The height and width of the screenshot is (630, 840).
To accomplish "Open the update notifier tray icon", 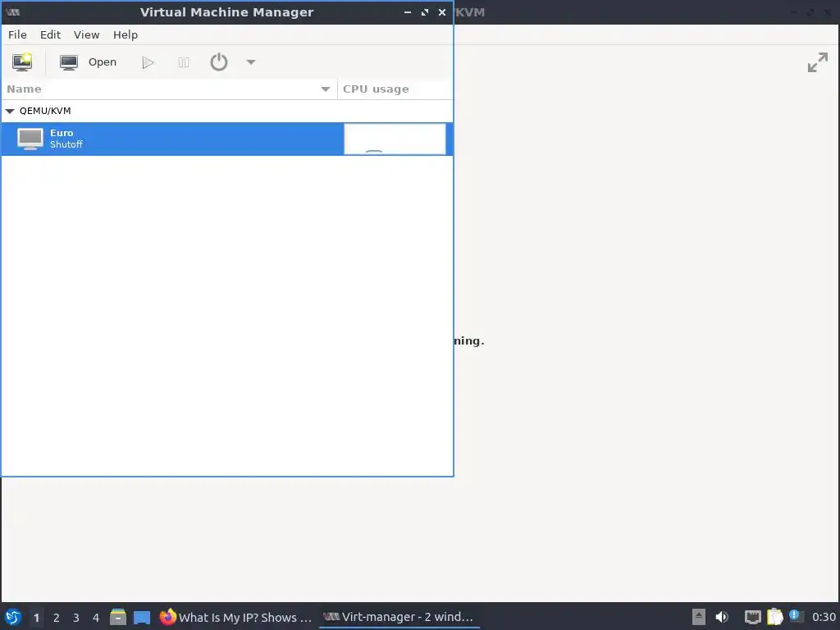I will click(x=796, y=616).
